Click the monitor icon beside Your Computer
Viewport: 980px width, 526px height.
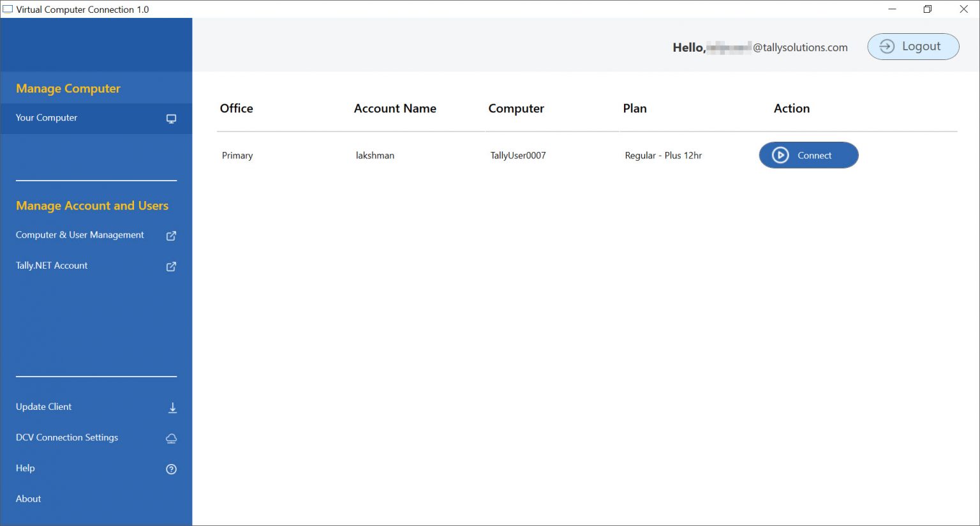point(171,119)
